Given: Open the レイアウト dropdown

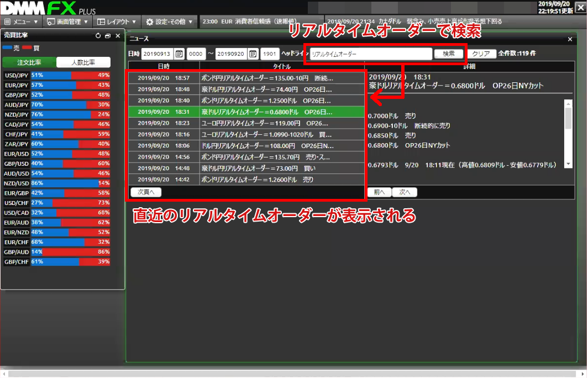Looking at the screenshot, I should click(119, 22).
